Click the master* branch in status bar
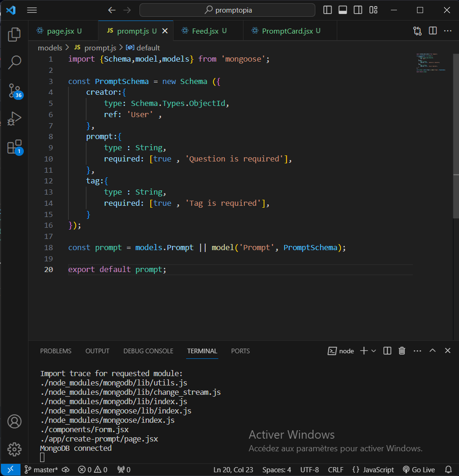 click(41, 469)
